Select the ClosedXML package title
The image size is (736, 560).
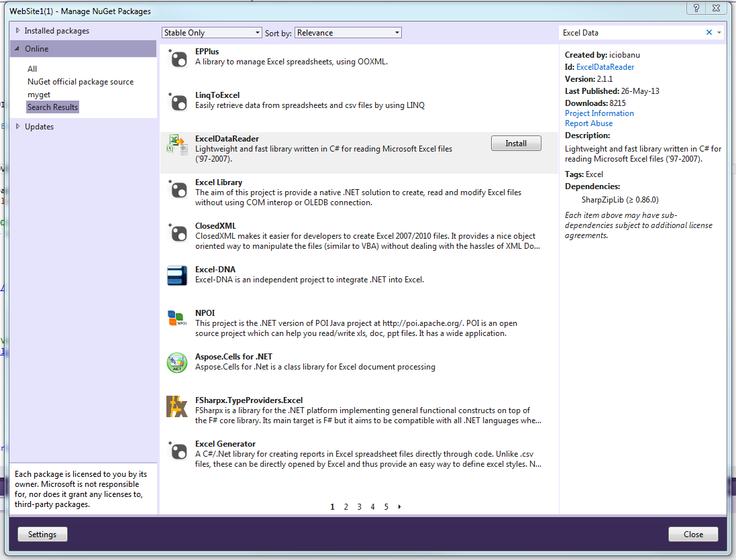coord(215,226)
